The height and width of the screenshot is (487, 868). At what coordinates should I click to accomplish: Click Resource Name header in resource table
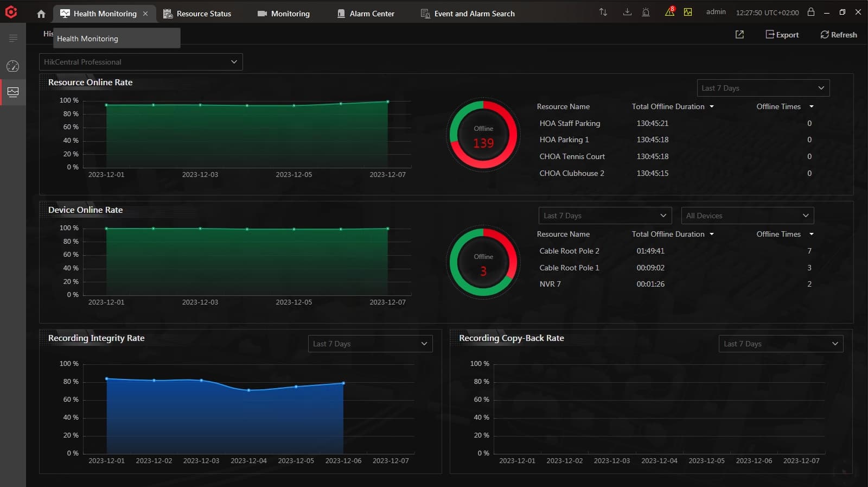click(563, 106)
